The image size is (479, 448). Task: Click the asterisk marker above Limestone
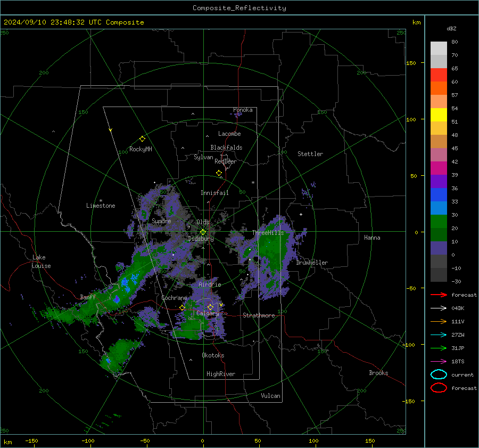pyautogui.click(x=101, y=201)
